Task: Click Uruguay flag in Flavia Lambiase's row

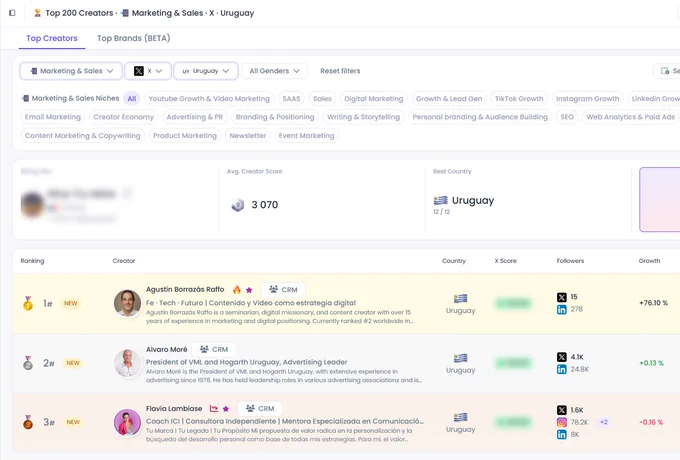Action: pos(461,417)
